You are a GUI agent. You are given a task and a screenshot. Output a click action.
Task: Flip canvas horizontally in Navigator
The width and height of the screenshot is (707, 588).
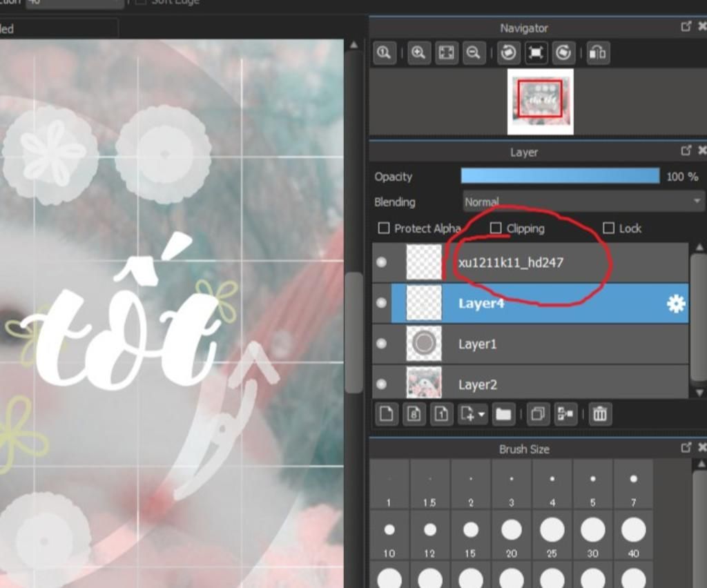click(x=598, y=52)
